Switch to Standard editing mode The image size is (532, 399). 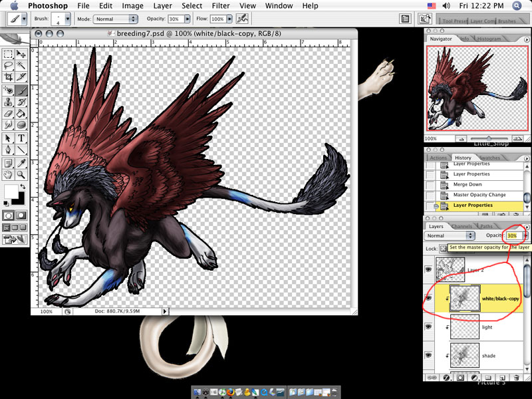(8, 215)
